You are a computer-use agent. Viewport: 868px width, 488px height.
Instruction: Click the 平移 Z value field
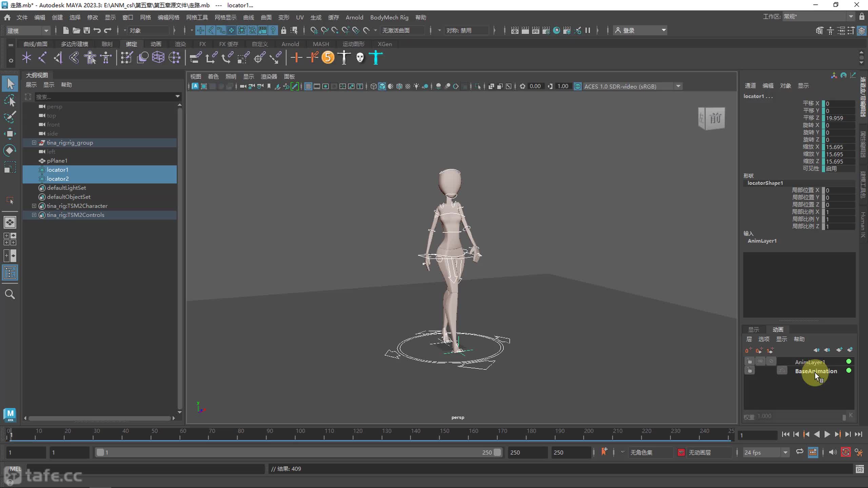(840, 118)
